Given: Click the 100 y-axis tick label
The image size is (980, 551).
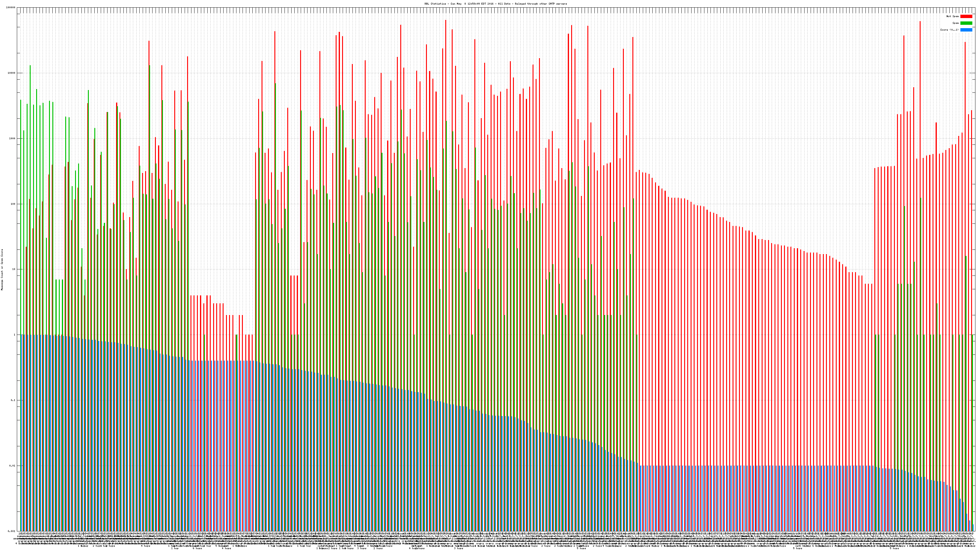Looking at the screenshot, I should 13,204.
